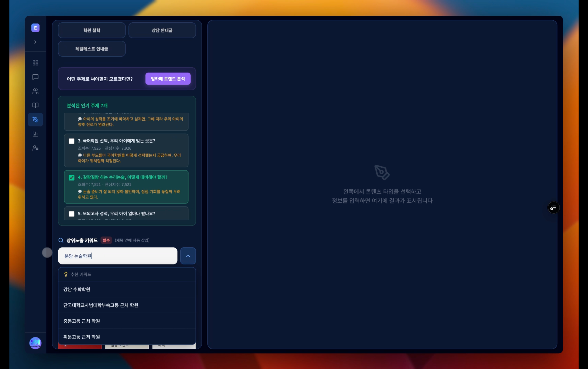Click the 맘카페 트렌드 분석 button
The width and height of the screenshot is (588, 369).
click(x=168, y=79)
